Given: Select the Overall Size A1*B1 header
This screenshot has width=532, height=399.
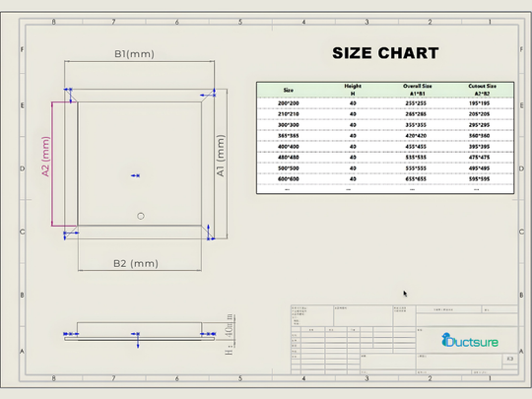Looking at the screenshot, I should tap(418, 90).
